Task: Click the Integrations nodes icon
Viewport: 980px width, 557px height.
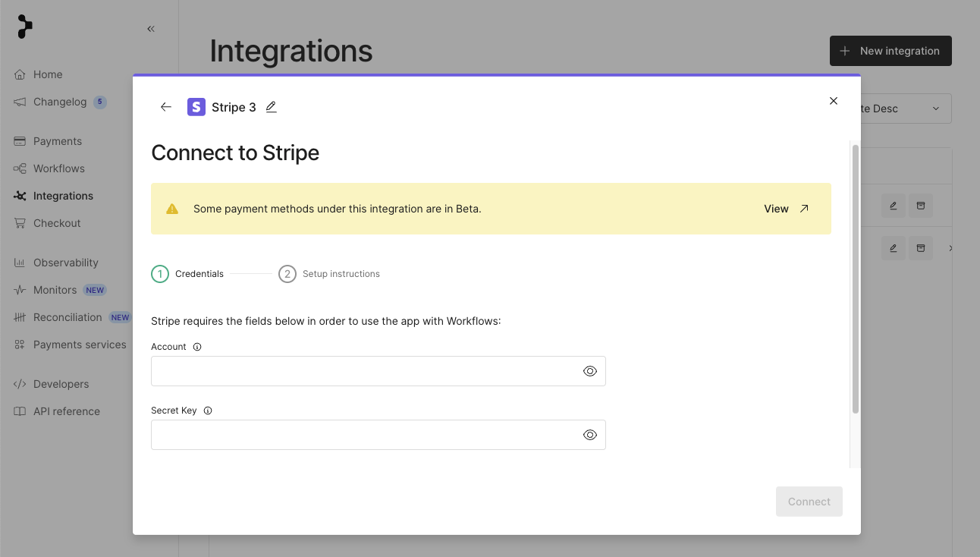Action: [x=20, y=196]
